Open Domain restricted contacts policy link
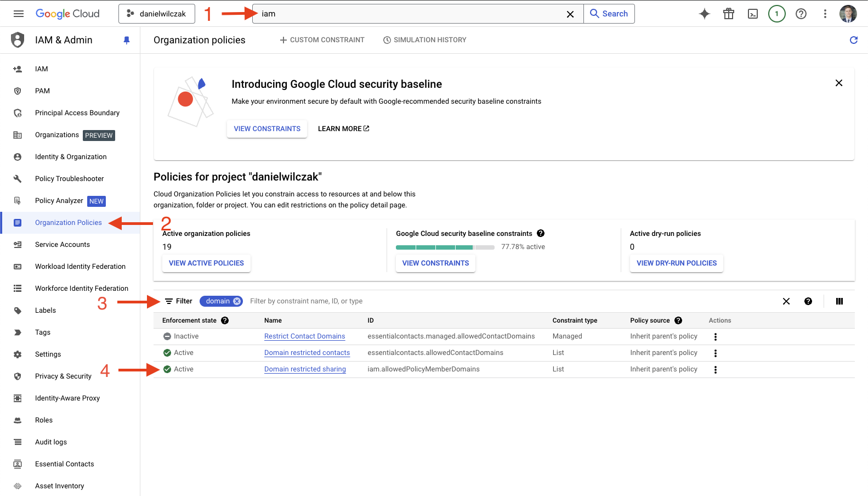Viewport: 868px width, 496px height. click(307, 353)
